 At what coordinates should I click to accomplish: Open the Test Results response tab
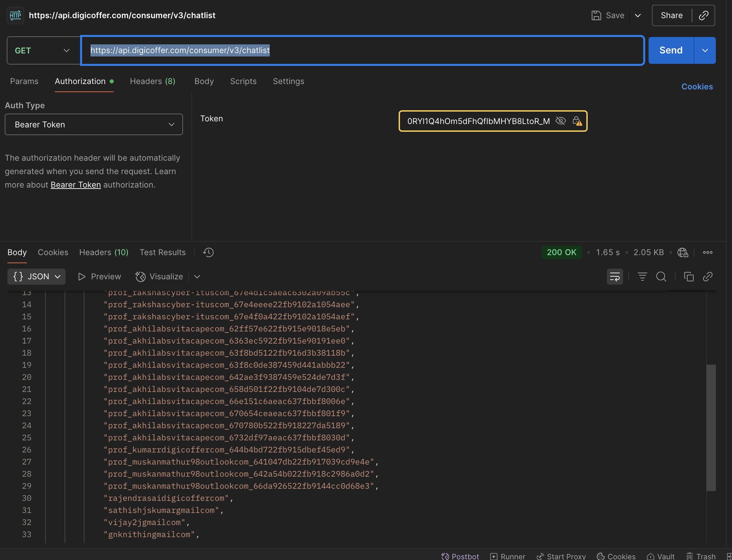(162, 252)
